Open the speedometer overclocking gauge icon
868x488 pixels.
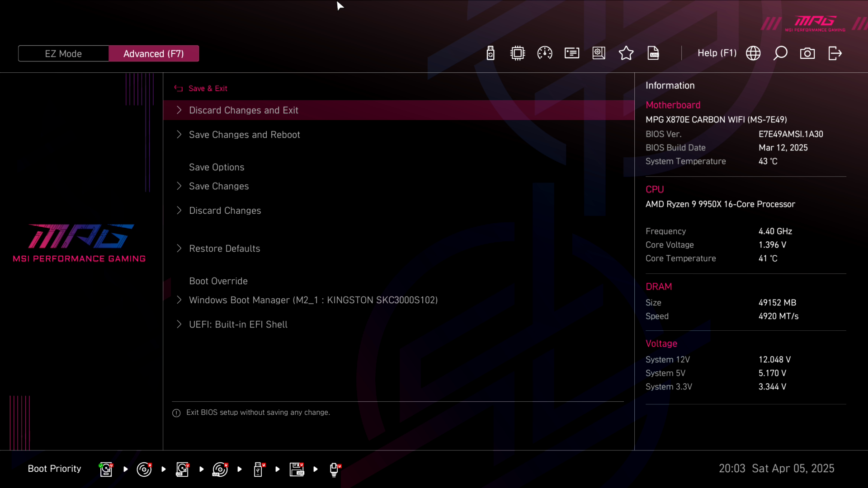point(545,53)
